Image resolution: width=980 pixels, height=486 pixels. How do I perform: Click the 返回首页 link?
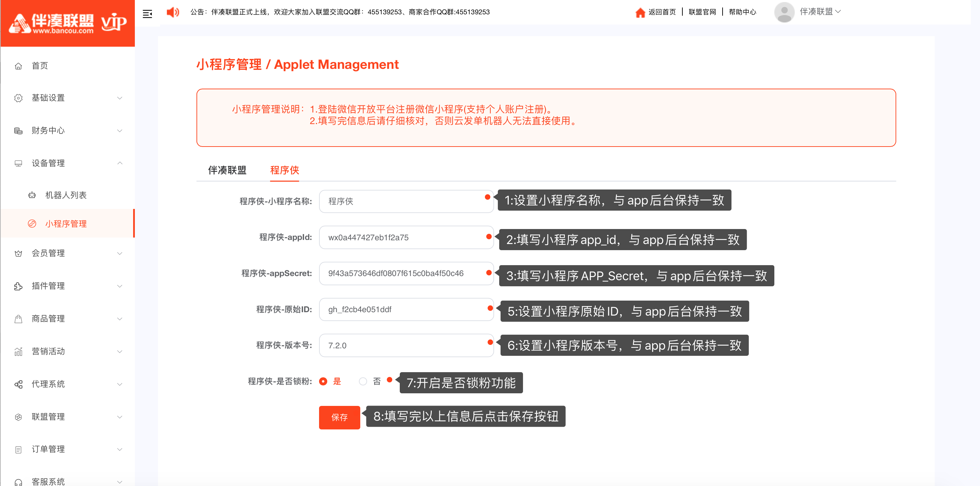[x=662, y=12]
